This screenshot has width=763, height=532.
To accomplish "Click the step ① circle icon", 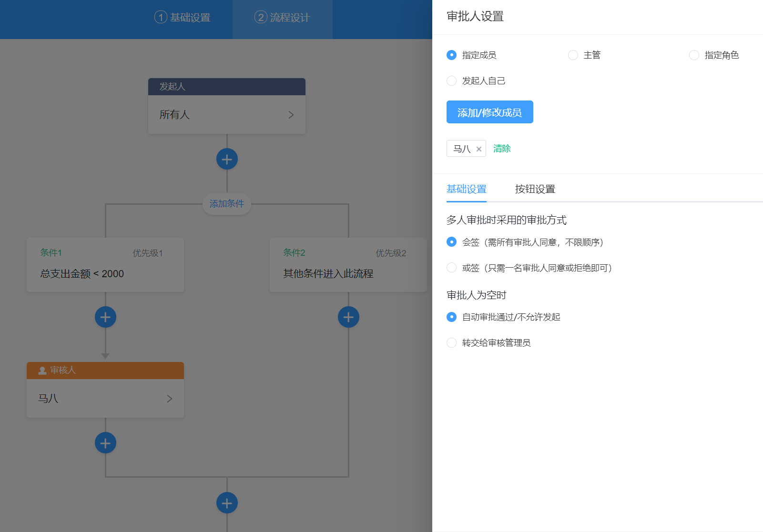I will pyautogui.click(x=161, y=17).
